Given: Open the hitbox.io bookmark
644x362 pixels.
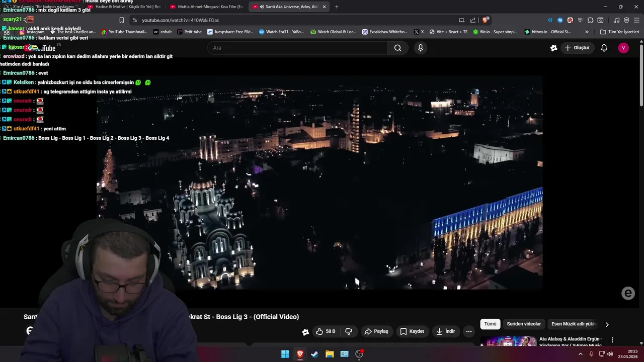Looking at the screenshot, I should 547,32.
